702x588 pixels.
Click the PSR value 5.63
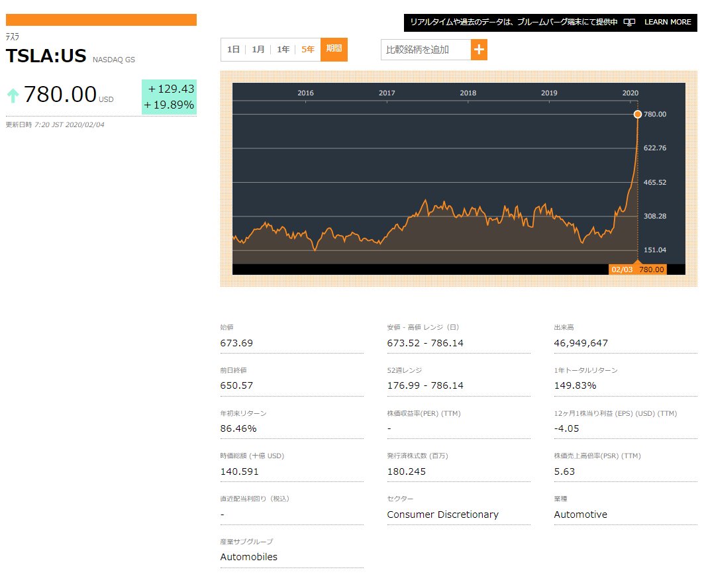pyautogui.click(x=564, y=471)
